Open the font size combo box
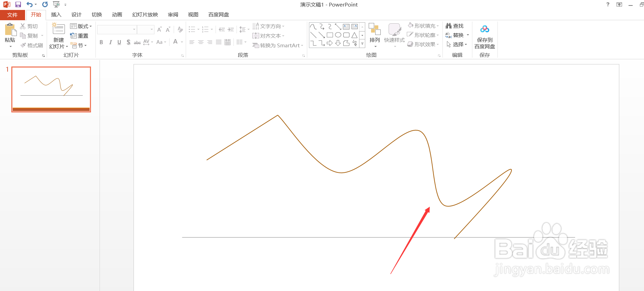The width and height of the screenshot is (644, 291). (x=146, y=29)
